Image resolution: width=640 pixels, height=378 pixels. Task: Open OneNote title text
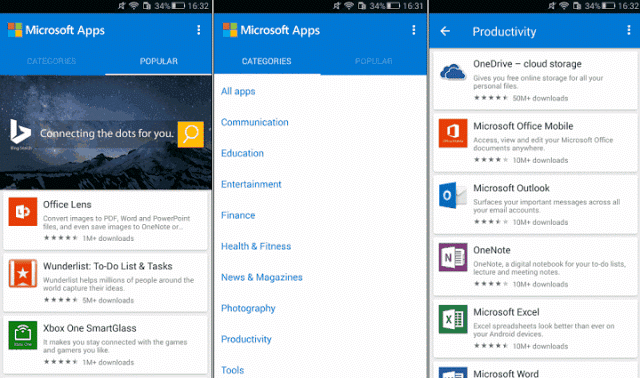[x=492, y=250]
